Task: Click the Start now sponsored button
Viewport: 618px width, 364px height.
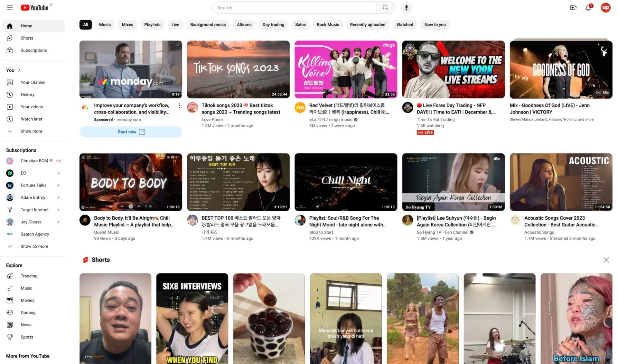Action: point(130,132)
